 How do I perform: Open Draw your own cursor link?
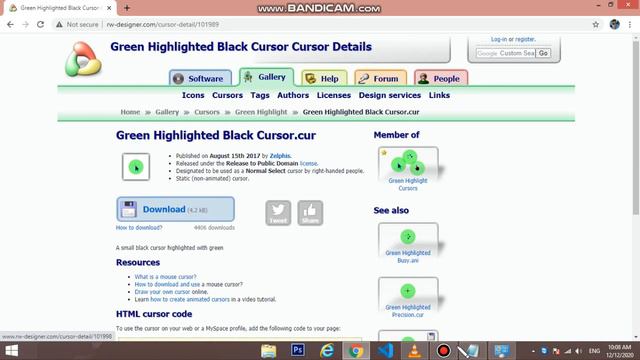(162, 292)
